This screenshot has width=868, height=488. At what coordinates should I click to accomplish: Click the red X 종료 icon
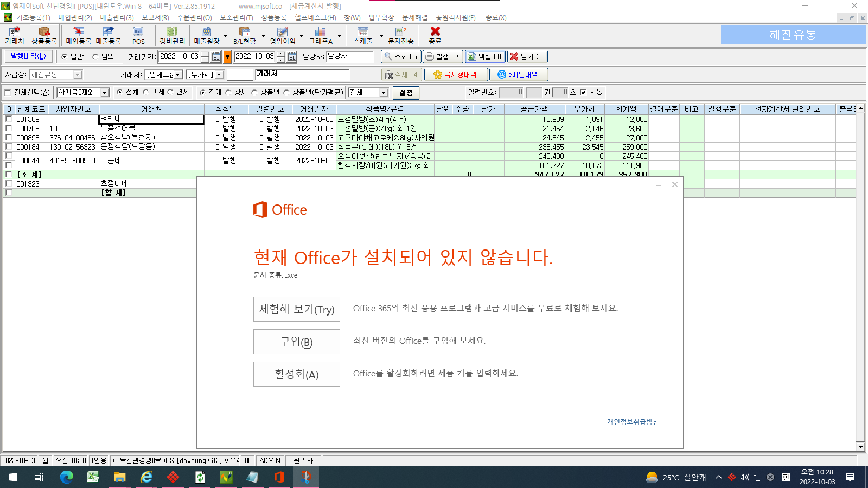[x=435, y=36]
